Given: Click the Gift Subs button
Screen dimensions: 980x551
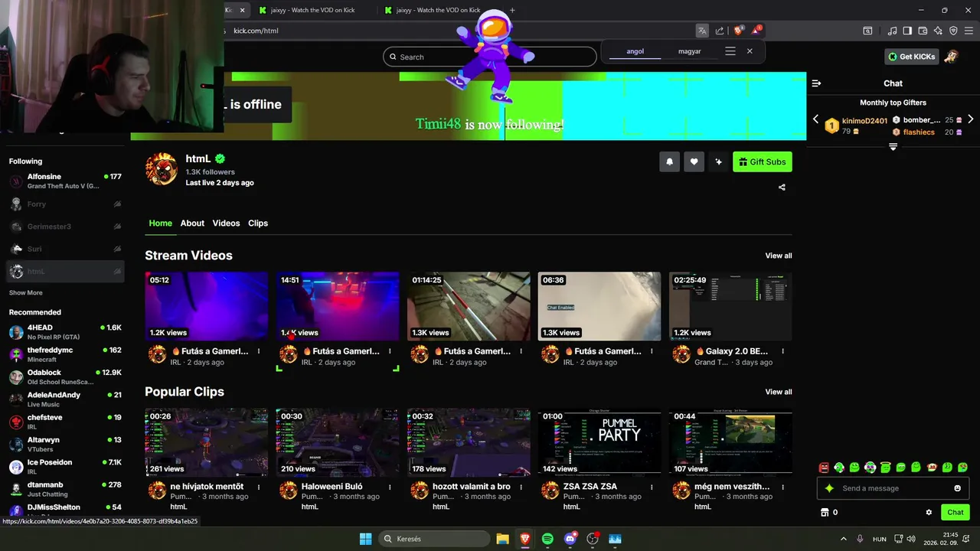Looking at the screenshot, I should tap(763, 161).
